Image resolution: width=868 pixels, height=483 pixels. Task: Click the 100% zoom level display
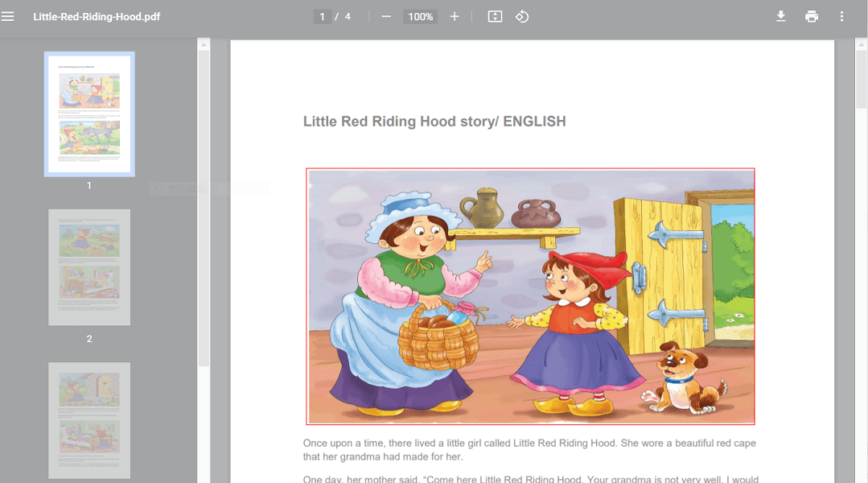click(419, 16)
